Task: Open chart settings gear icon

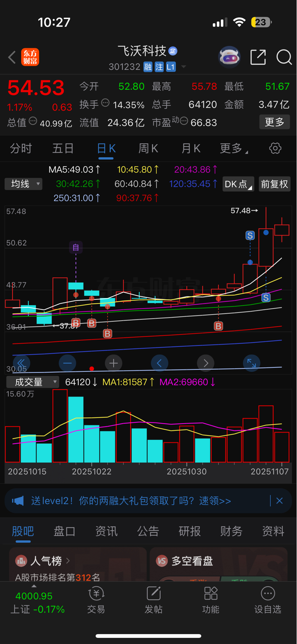Action: (275, 148)
